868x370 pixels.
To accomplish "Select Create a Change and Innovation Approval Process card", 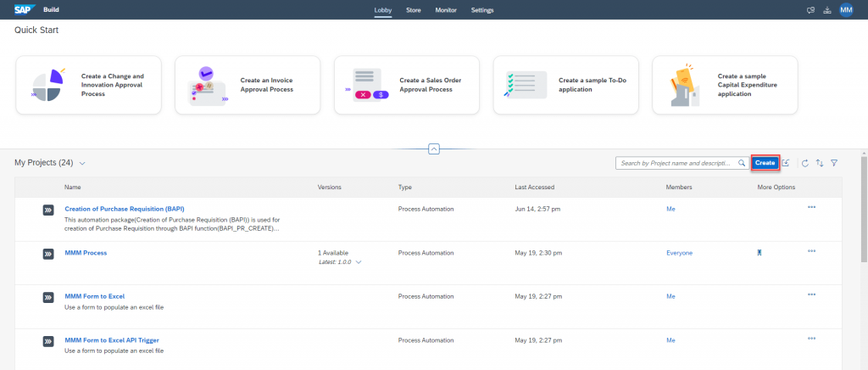I will pos(88,86).
